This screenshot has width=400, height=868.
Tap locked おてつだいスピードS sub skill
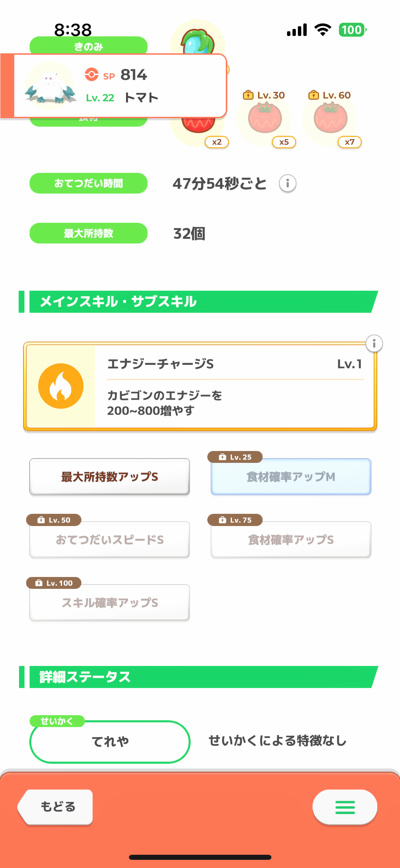[109, 540]
